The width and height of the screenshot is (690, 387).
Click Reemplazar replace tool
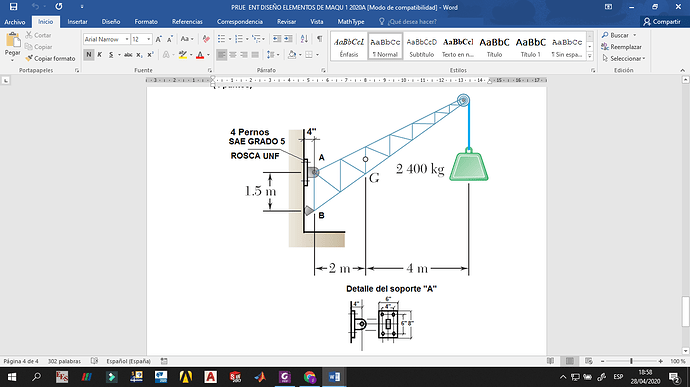(x=621, y=47)
